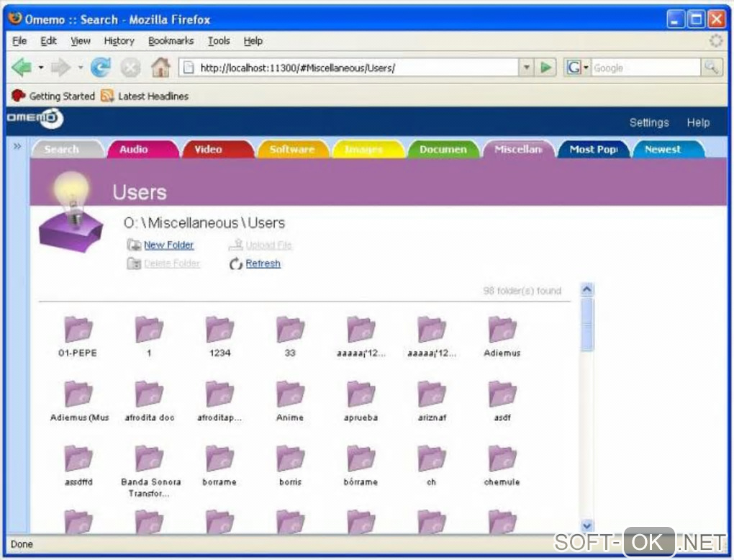Open the 01-PEPE folder
This screenshot has width=734, height=560.
78,337
